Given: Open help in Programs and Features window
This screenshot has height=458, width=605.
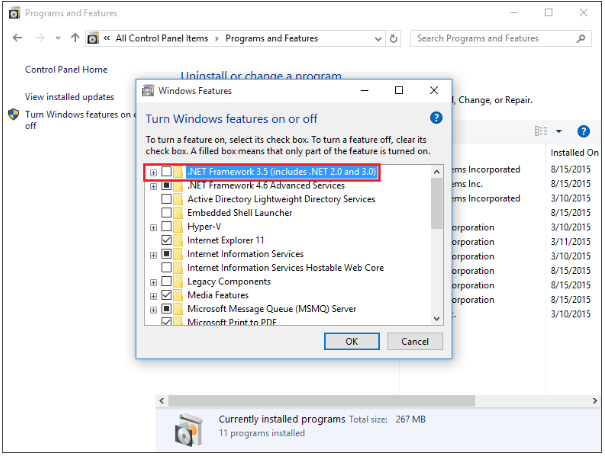Looking at the screenshot, I should (x=583, y=132).
